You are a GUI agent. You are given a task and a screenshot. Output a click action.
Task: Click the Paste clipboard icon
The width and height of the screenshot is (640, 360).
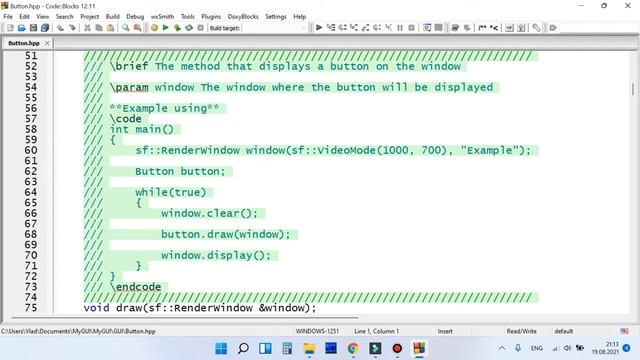click(110, 28)
